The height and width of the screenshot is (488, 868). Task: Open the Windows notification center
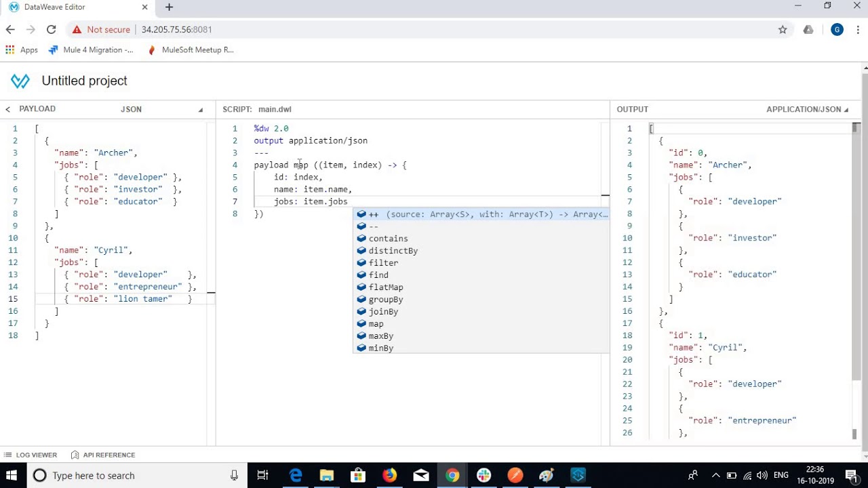tap(851, 475)
